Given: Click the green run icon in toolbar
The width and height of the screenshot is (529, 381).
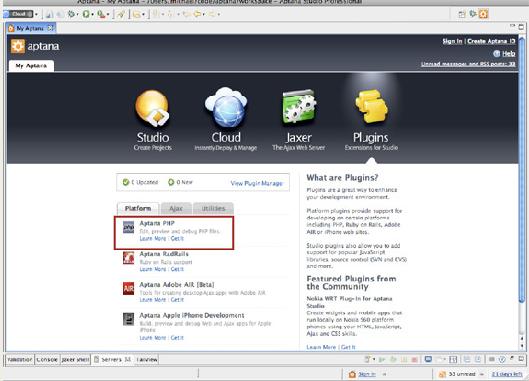Looking at the screenshot, I should point(86,14).
